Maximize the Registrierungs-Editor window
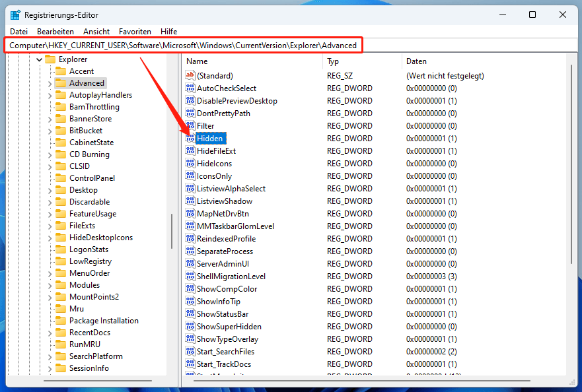The image size is (582, 392). [x=532, y=15]
